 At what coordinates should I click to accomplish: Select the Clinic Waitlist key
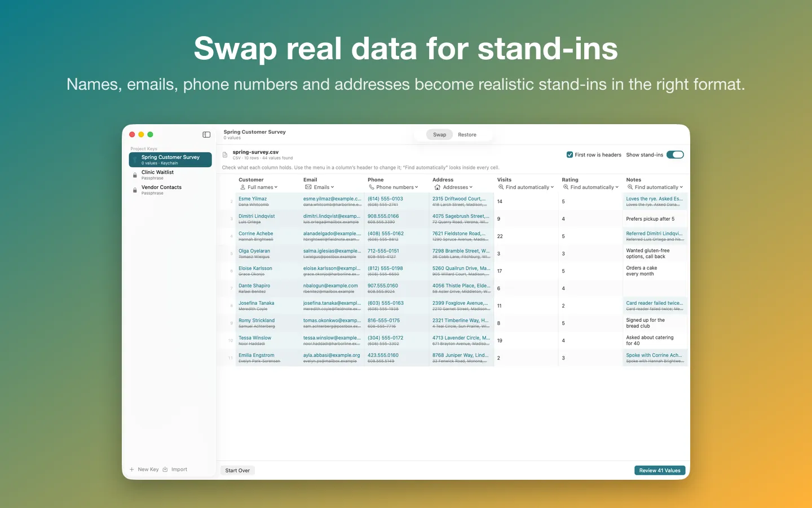[170, 175]
